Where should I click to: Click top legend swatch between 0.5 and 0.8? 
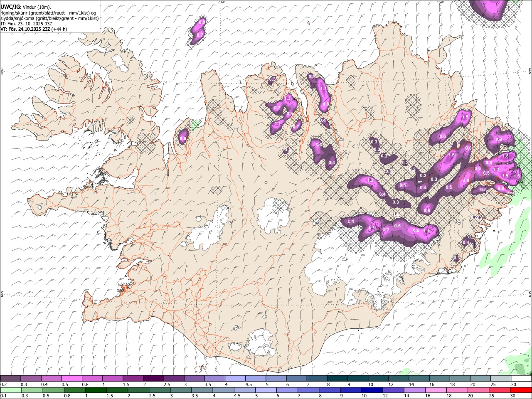(71, 378)
